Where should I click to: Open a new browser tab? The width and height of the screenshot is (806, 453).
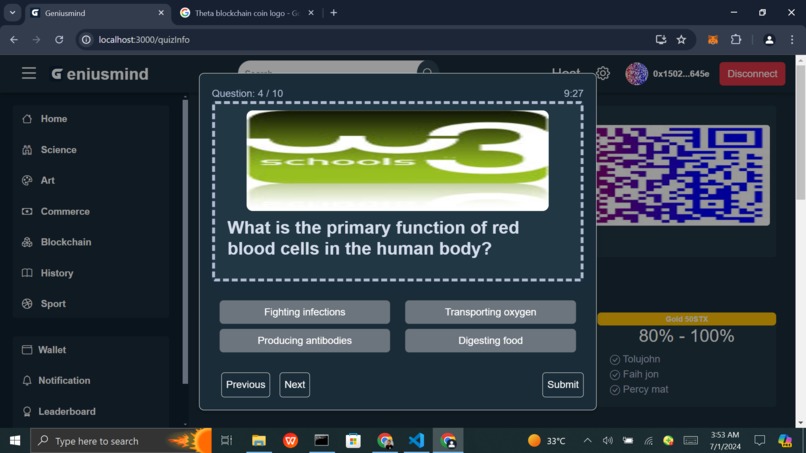click(x=334, y=13)
